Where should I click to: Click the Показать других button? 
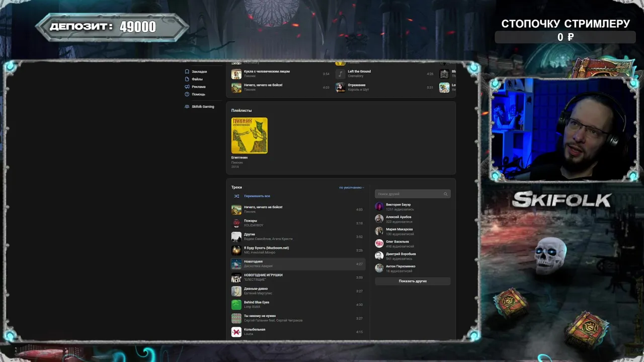413,281
